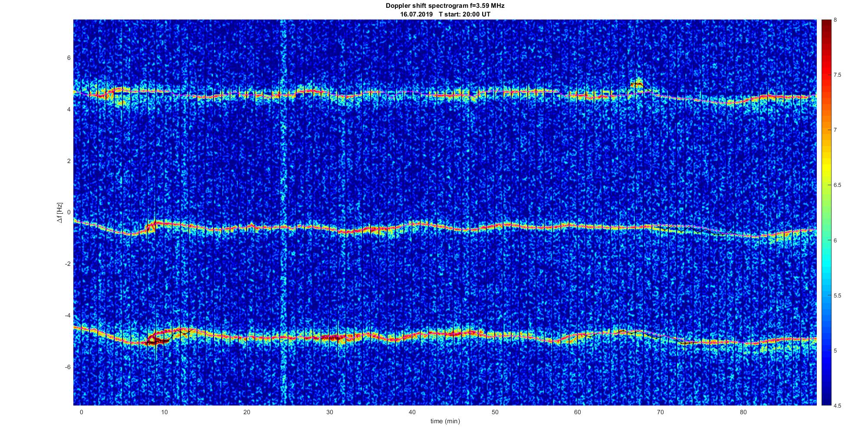Click the colorbar tick label '7'
Image resolution: width=868 pixels, height=435 pixels.
(x=835, y=130)
